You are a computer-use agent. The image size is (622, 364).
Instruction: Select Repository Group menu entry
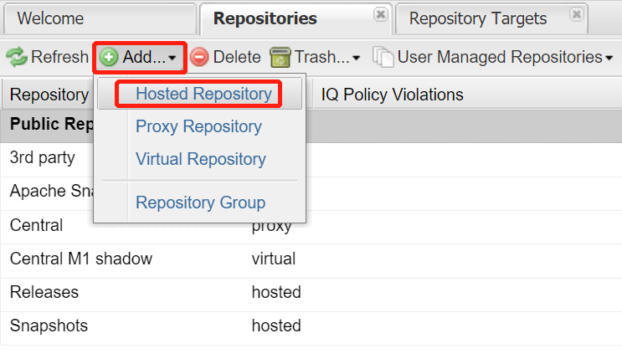coord(200,203)
